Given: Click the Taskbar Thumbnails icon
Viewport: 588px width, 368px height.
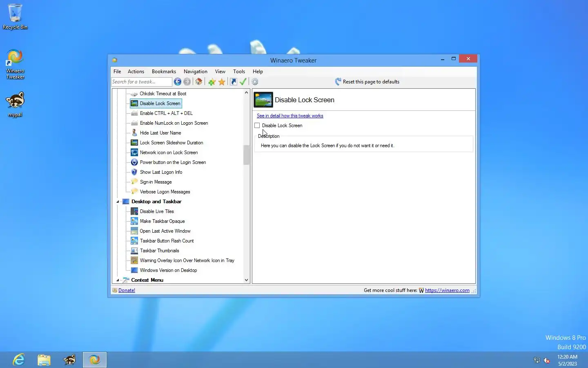Looking at the screenshot, I should (x=134, y=251).
